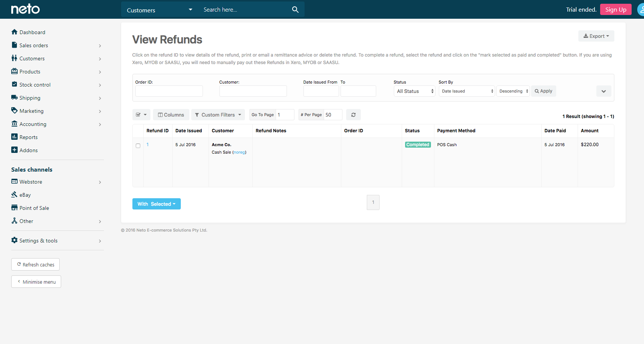
Task: Expand the Accounting chevron arrow
Action: click(100, 124)
